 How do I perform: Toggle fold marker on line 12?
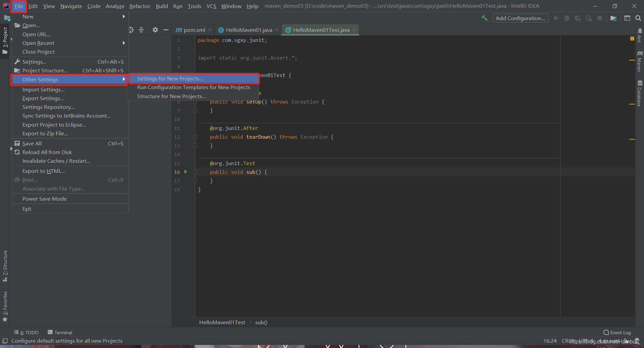(195, 137)
